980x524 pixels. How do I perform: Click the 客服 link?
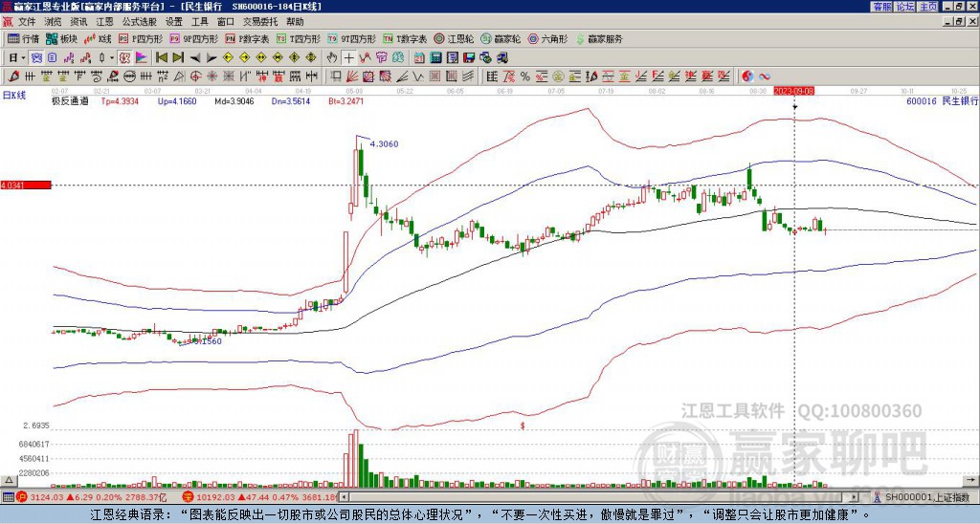point(881,7)
